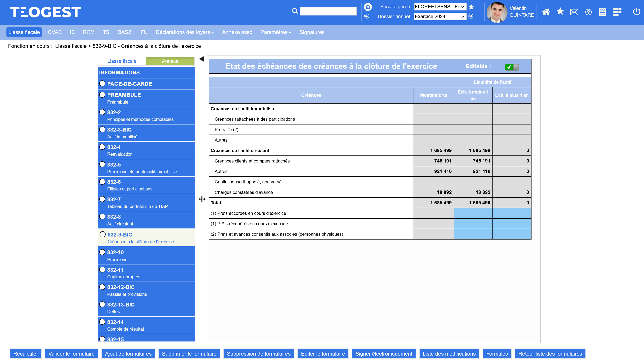This screenshot has width=644, height=362.
Task: Open the Liasse fiscale menu tab
Action: (24, 32)
